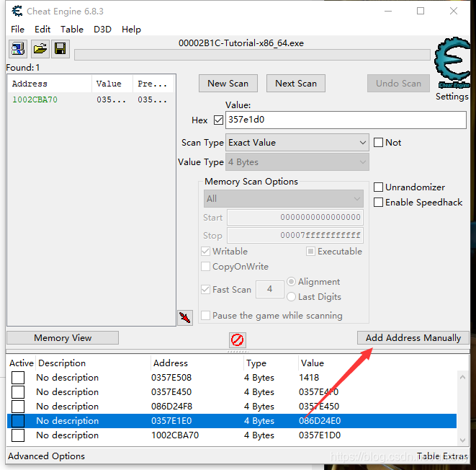Click Add Address Manually
The width and height of the screenshot is (476, 470).
[x=413, y=338]
